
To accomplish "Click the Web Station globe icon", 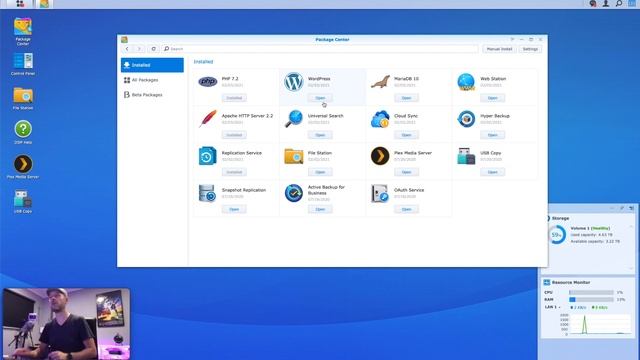I will [466, 82].
